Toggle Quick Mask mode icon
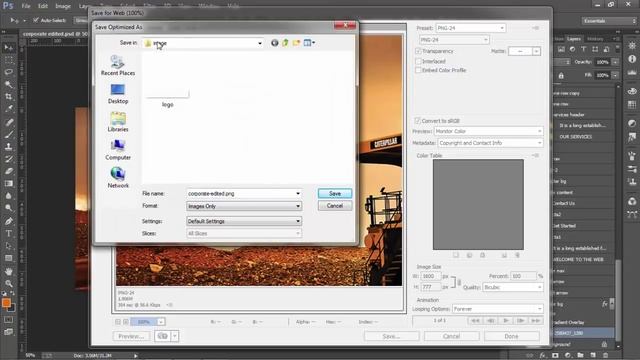Viewport: 640px width, 360px height. 9,320
